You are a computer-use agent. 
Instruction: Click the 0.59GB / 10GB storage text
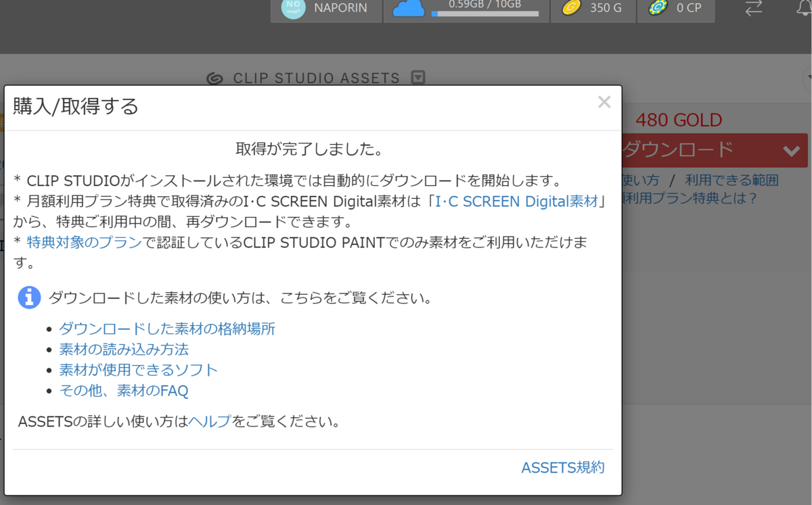pyautogui.click(x=485, y=4)
